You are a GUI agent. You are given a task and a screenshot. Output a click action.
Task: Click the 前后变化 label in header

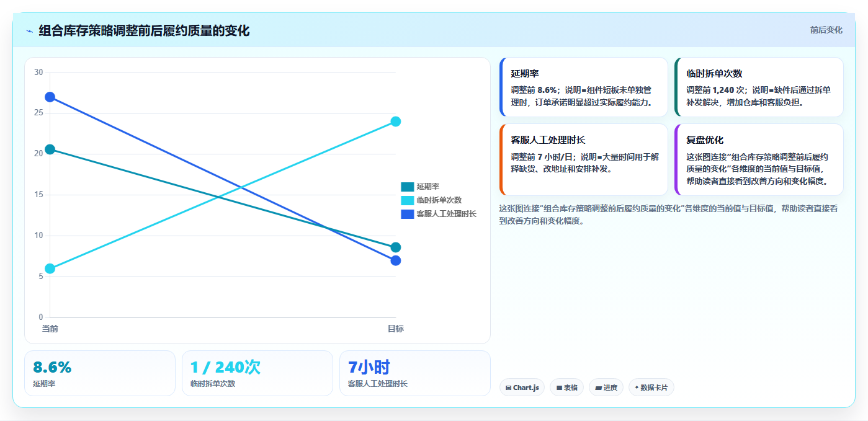[826, 30]
